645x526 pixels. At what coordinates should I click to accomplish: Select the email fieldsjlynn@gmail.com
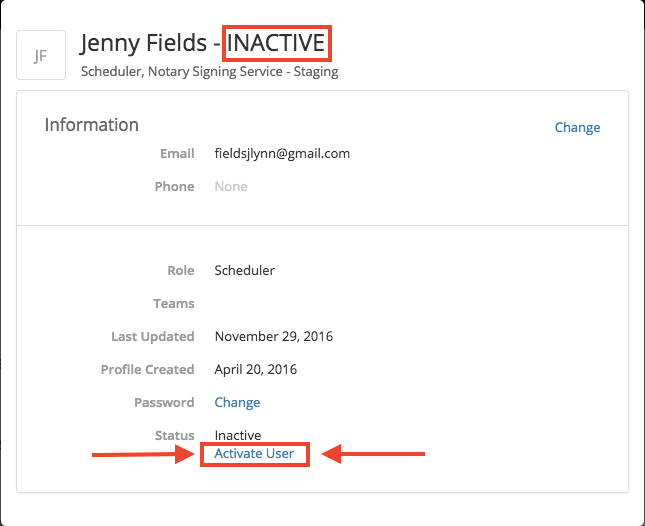282,153
